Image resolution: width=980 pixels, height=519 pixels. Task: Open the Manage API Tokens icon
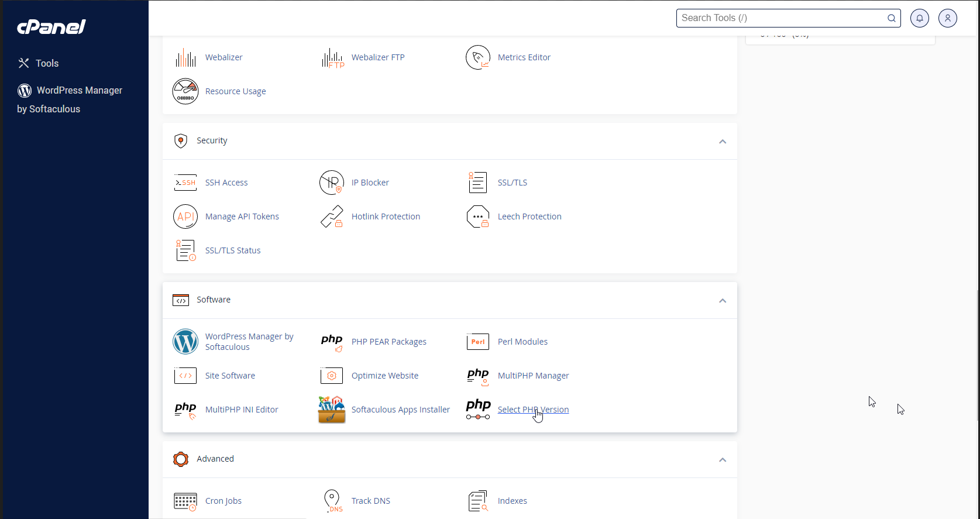(185, 216)
